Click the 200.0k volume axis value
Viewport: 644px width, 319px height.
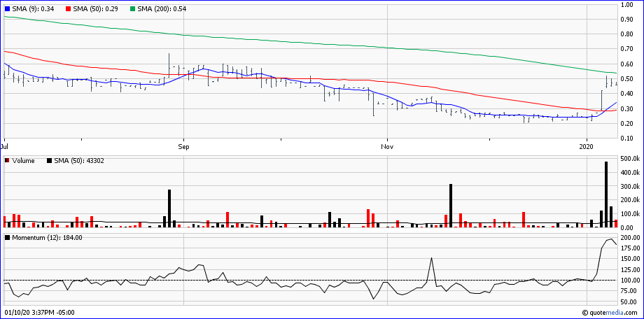tap(630, 200)
